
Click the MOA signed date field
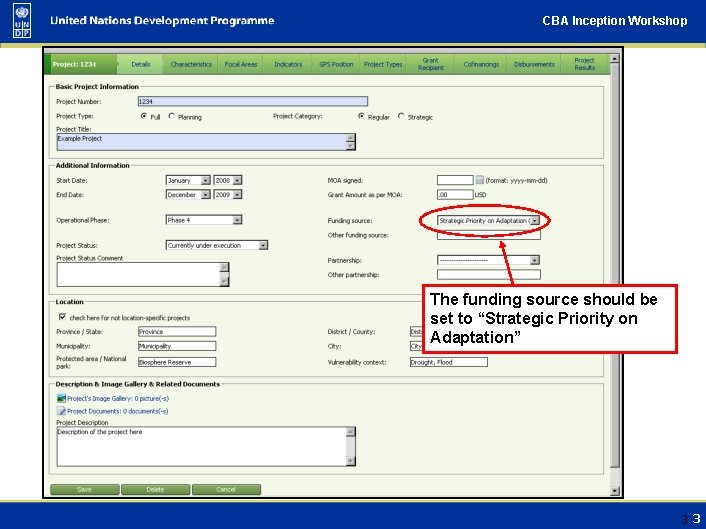point(455,180)
